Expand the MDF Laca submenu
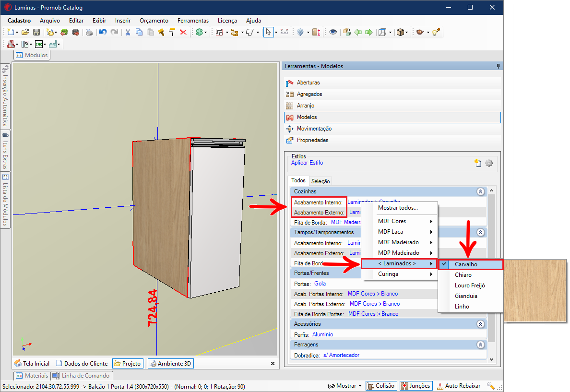This screenshot has width=570, height=392. point(400,232)
